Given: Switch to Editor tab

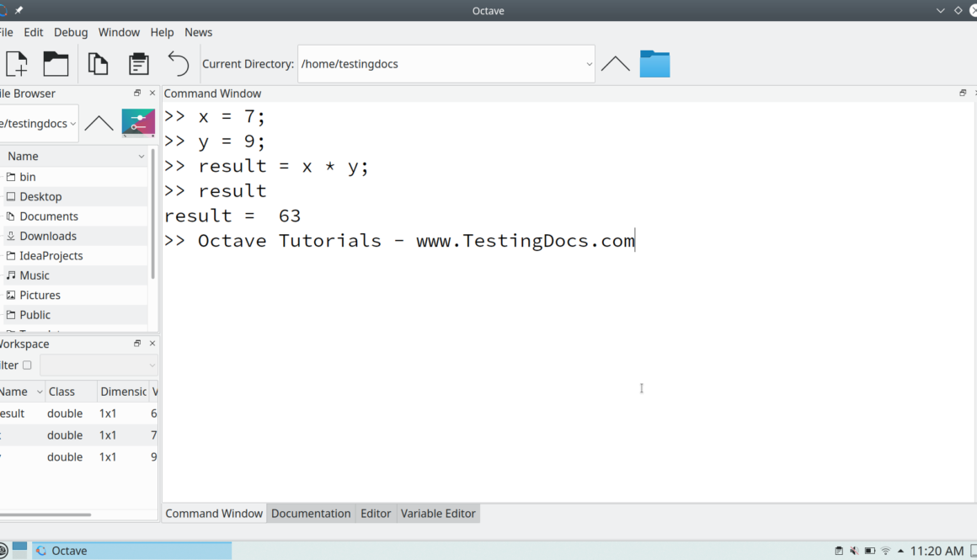Looking at the screenshot, I should click(x=376, y=514).
